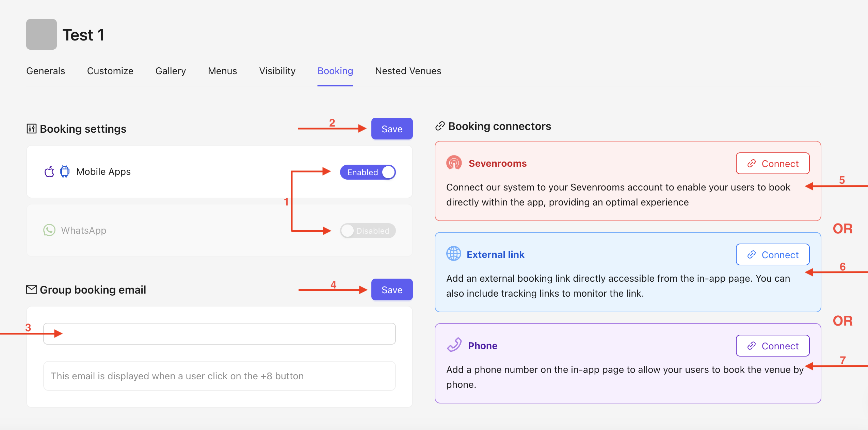868x430 pixels.
Task: Click the External link globe icon
Action: [453, 254]
